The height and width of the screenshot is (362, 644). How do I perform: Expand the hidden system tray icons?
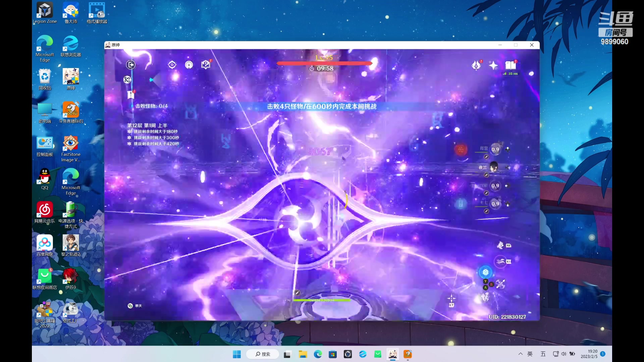[521, 354]
